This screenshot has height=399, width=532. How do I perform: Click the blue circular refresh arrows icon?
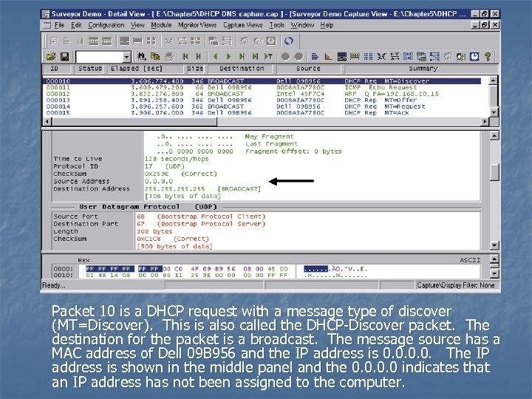click(288, 41)
